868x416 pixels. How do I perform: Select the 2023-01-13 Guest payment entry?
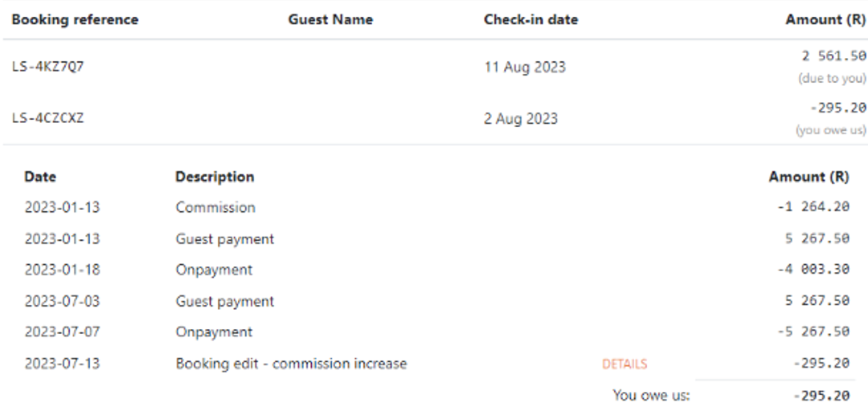pos(436,239)
